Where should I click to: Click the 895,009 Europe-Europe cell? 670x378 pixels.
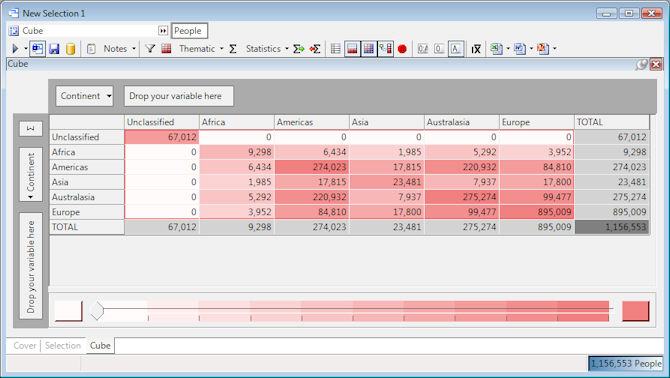pyautogui.click(x=537, y=212)
